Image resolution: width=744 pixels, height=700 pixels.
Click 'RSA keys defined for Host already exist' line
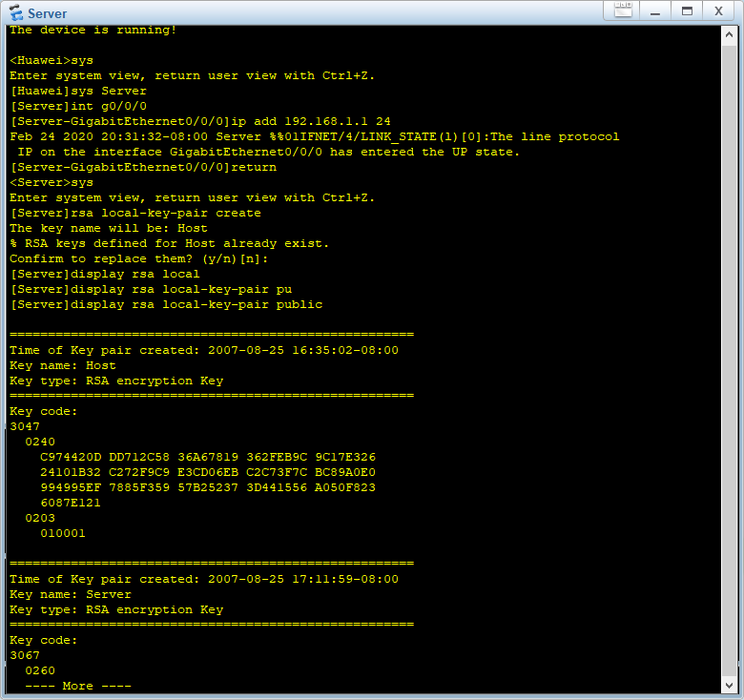(170, 243)
